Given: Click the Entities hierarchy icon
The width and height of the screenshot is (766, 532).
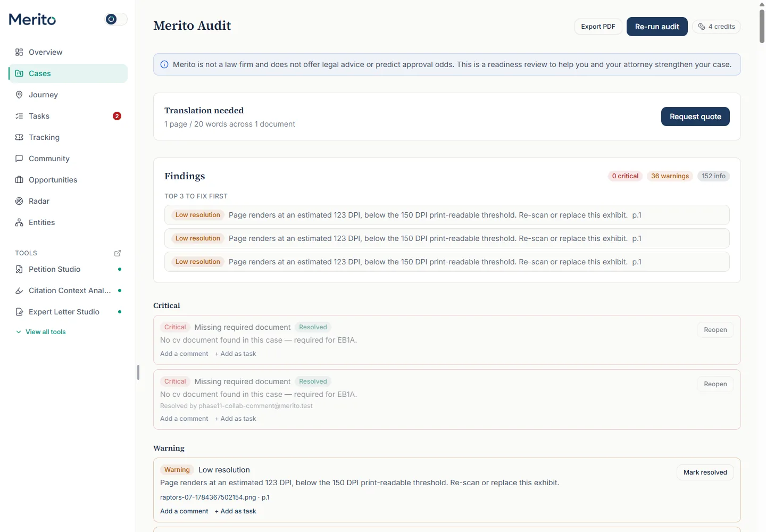Looking at the screenshot, I should click(19, 222).
